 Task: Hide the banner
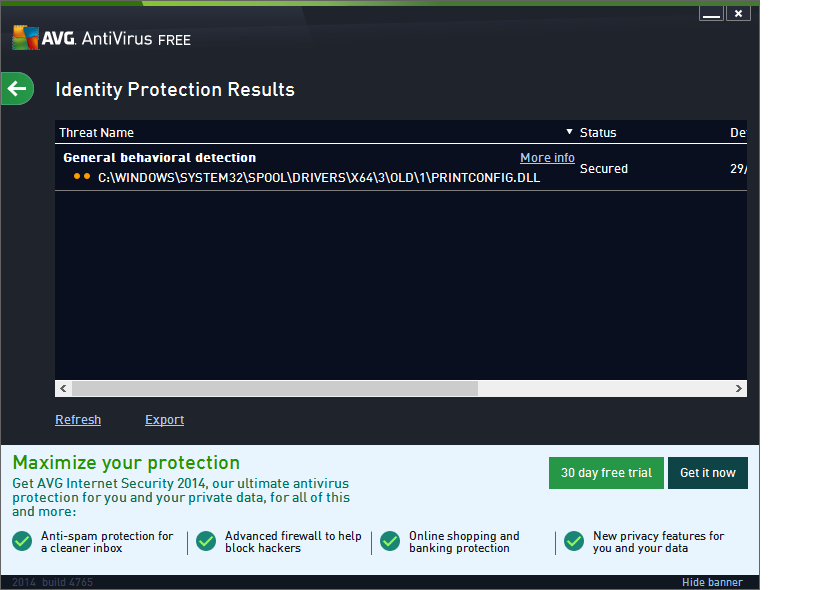pyautogui.click(x=712, y=582)
